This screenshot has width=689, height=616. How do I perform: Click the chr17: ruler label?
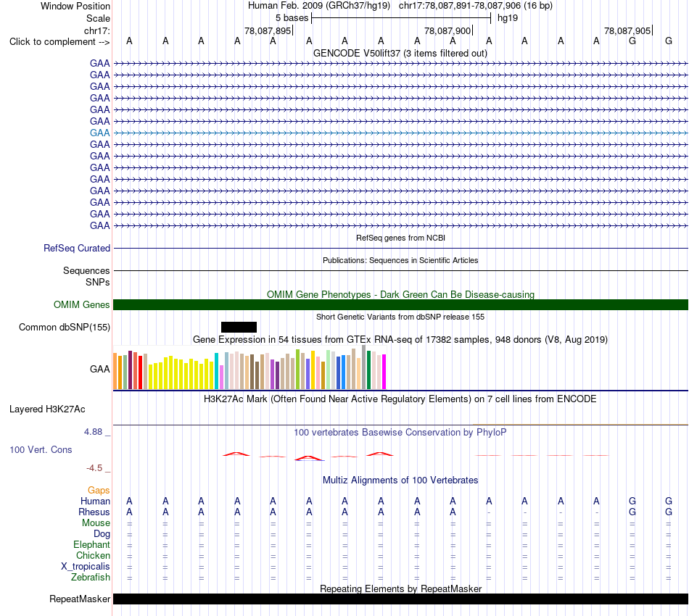coord(96,30)
